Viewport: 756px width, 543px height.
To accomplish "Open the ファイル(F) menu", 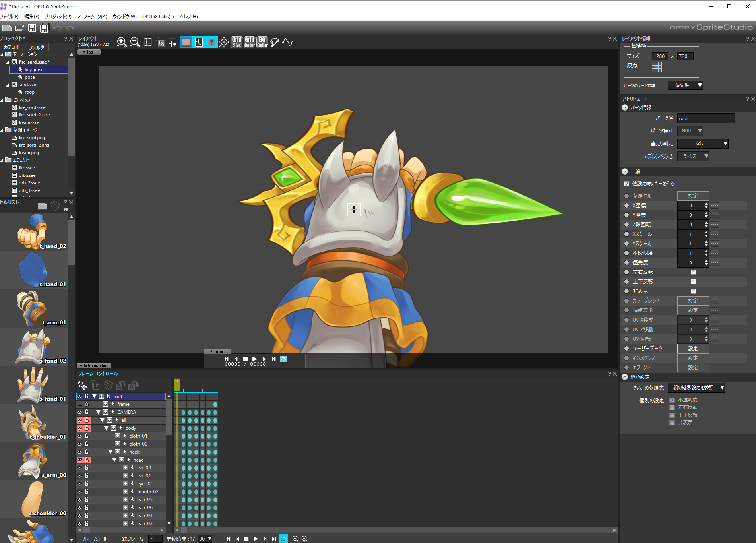I will 9,16.
